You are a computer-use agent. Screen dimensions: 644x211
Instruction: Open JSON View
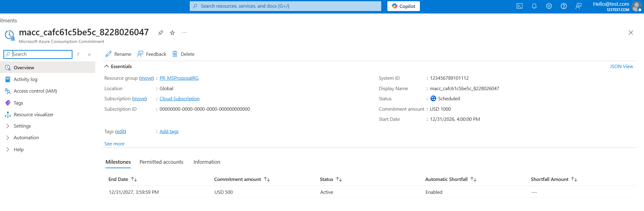coord(621,66)
